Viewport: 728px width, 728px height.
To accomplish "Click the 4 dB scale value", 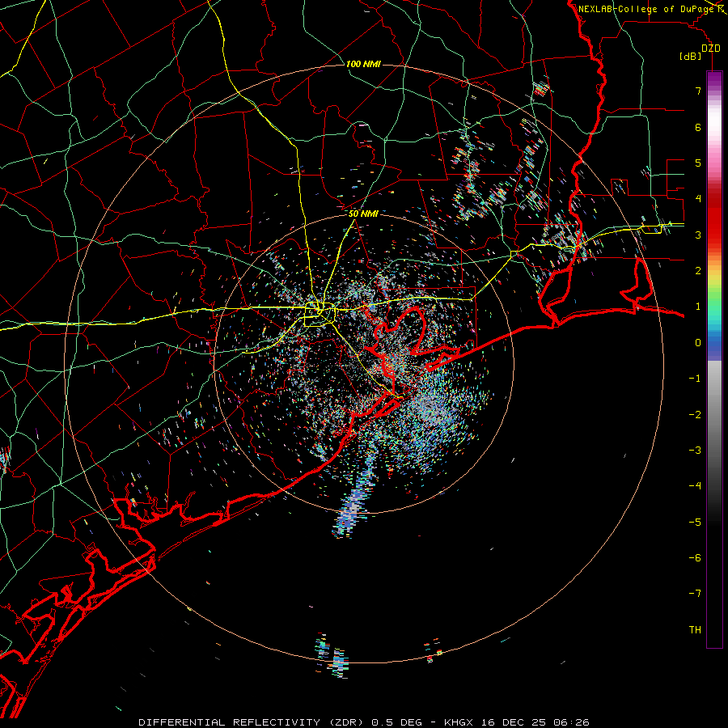I will (x=698, y=199).
